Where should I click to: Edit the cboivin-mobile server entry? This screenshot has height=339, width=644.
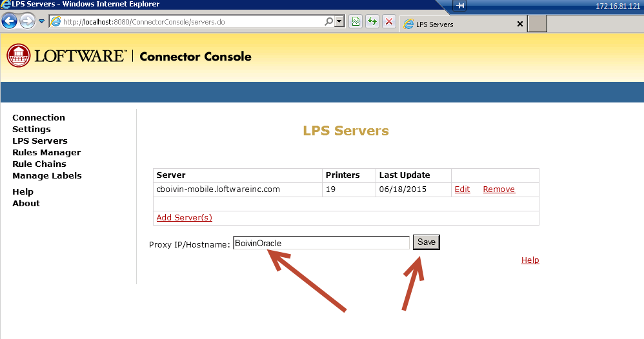pyautogui.click(x=462, y=189)
